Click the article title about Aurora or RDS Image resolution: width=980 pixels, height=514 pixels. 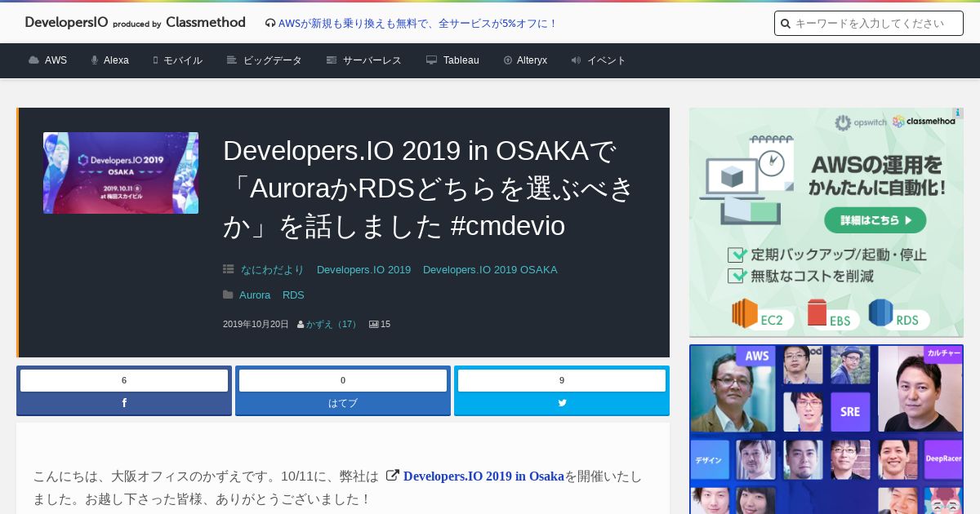428,188
